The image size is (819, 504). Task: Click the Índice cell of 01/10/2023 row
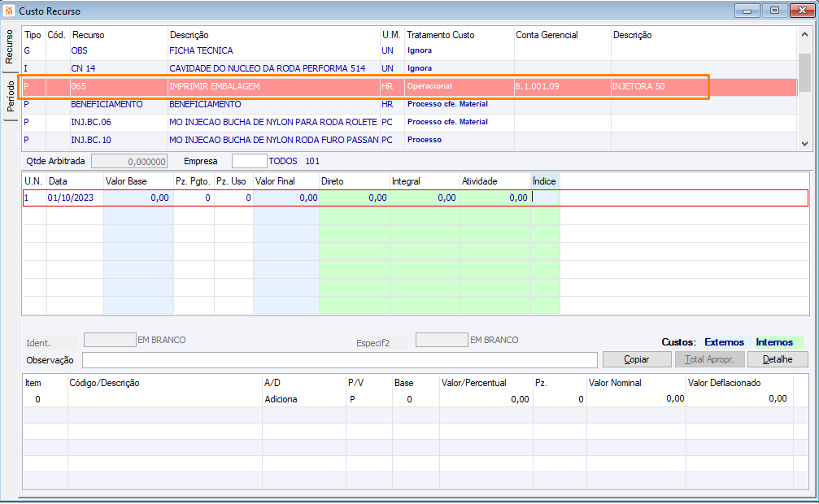[545, 198]
